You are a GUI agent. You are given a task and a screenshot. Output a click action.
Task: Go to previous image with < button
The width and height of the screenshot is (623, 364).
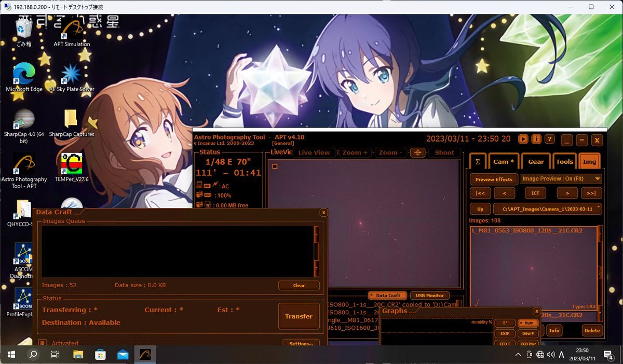(504, 193)
